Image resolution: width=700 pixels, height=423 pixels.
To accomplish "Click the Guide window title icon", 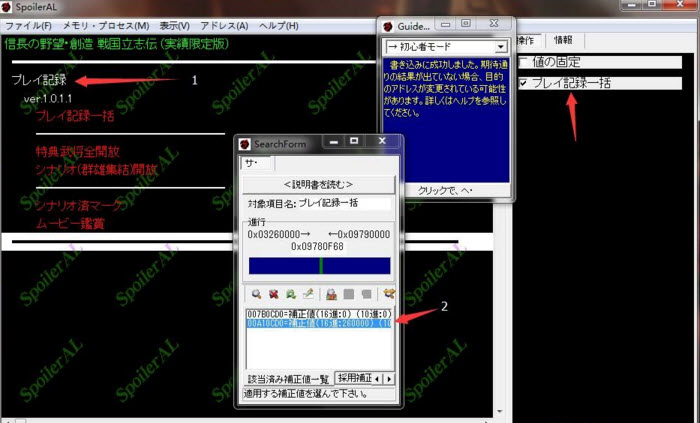I will [x=388, y=26].
